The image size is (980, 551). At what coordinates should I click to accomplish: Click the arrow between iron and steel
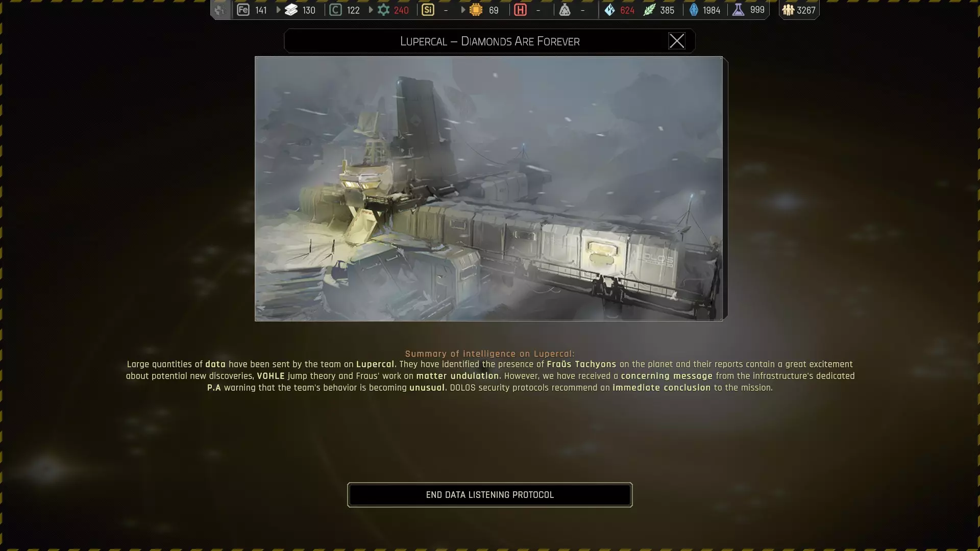279,10
